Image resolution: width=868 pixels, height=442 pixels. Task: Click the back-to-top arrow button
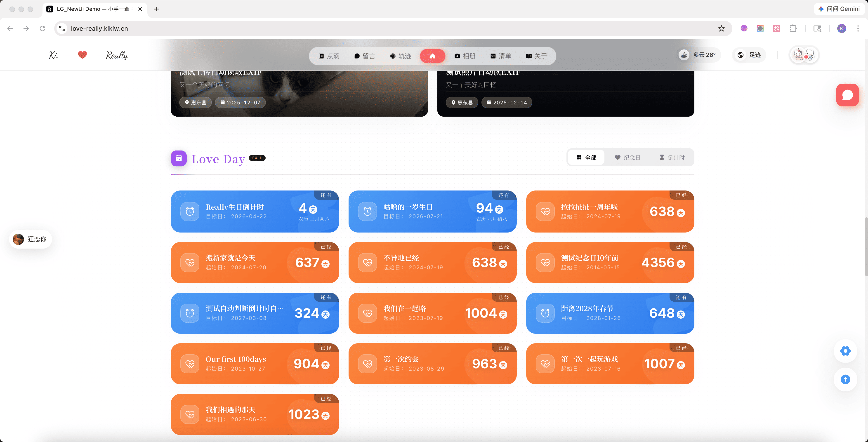click(x=845, y=380)
